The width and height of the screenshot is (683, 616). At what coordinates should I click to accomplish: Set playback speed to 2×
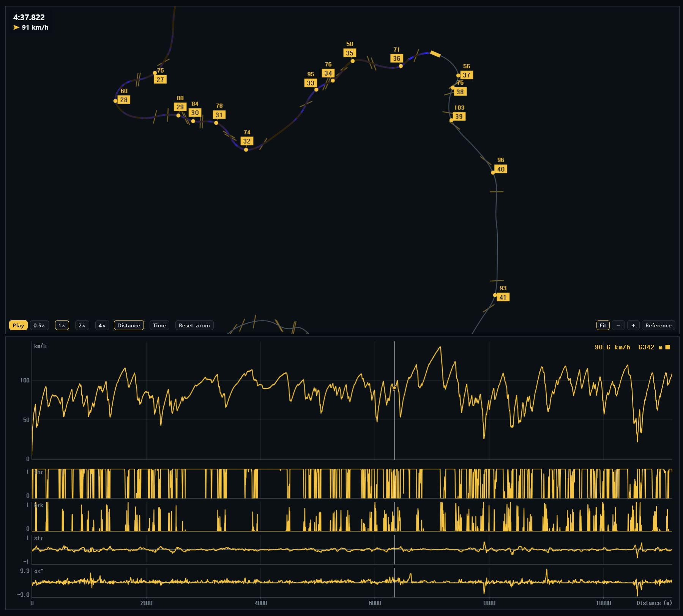(x=82, y=325)
